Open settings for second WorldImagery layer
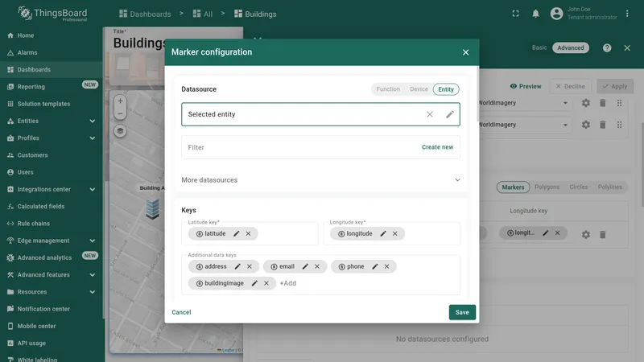The image size is (644, 362). (x=586, y=125)
